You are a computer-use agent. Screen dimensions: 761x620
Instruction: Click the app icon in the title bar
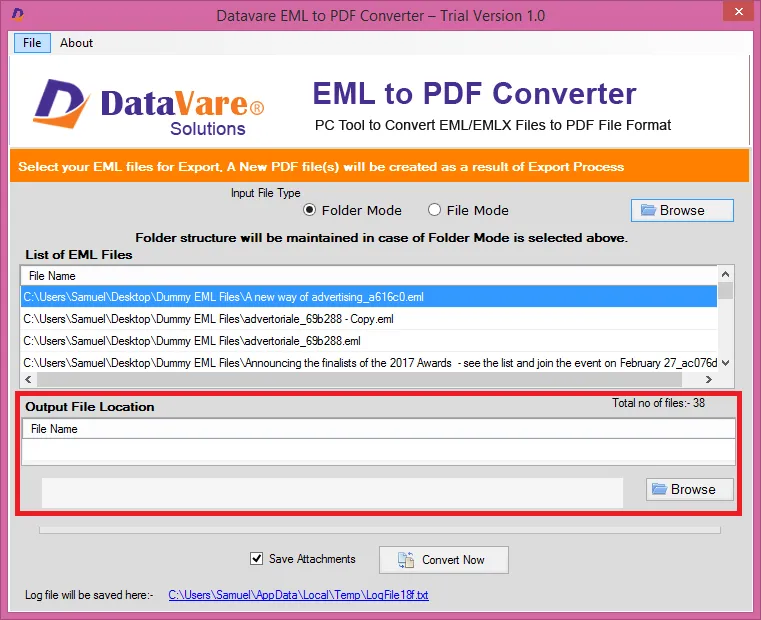[x=17, y=15]
